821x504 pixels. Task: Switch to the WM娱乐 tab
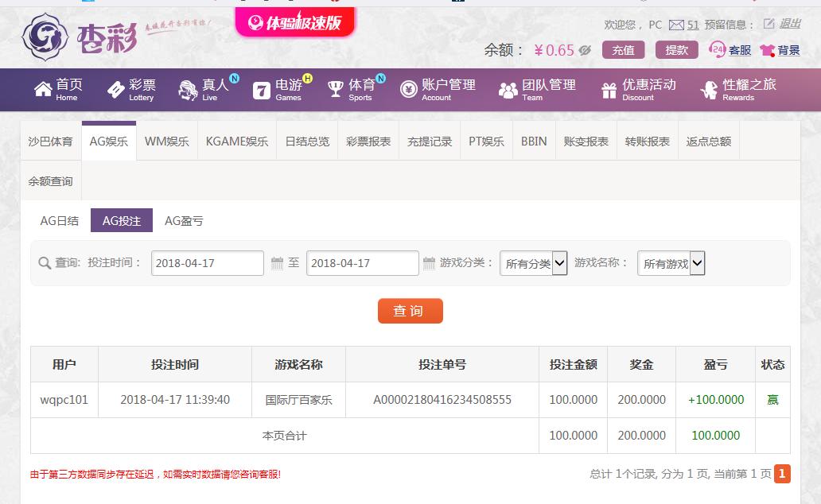167,142
